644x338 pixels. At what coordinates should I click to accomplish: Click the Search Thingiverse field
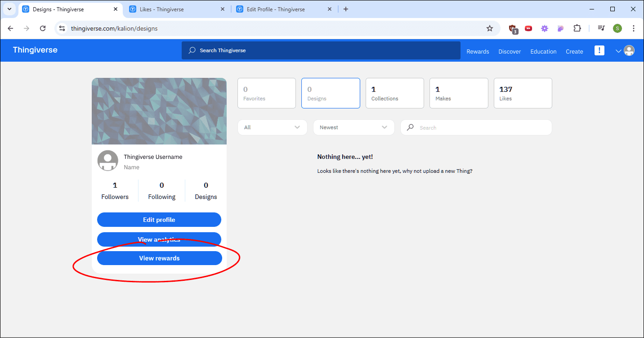[321, 50]
